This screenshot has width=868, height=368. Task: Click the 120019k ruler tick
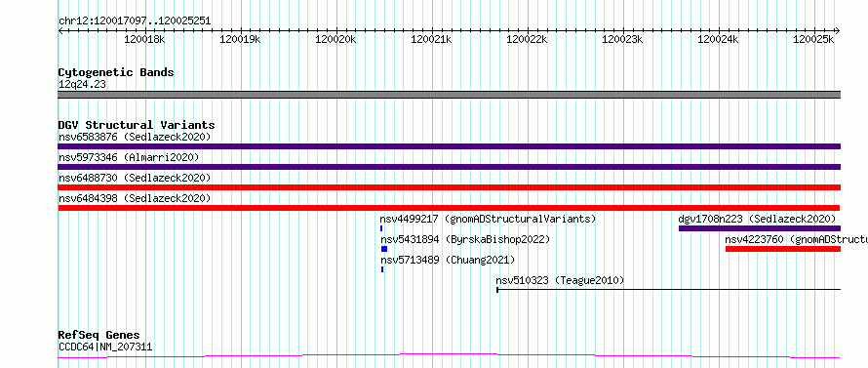click(240, 39)
